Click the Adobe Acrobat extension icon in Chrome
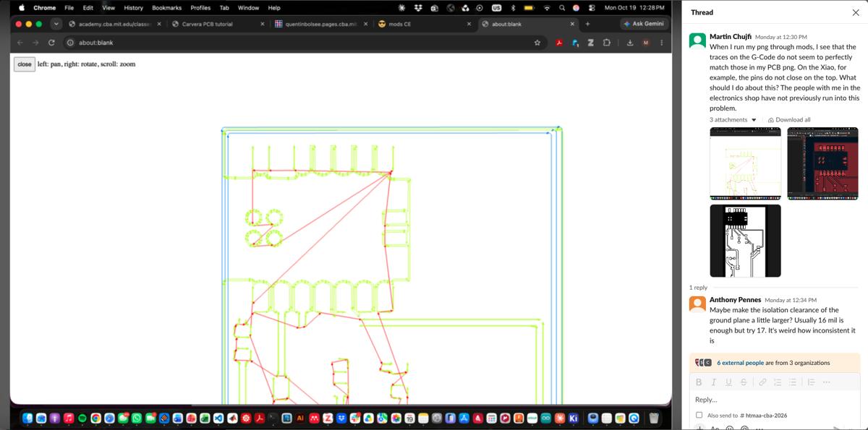This screenshot has width=868, height=430. coord(559,43)
